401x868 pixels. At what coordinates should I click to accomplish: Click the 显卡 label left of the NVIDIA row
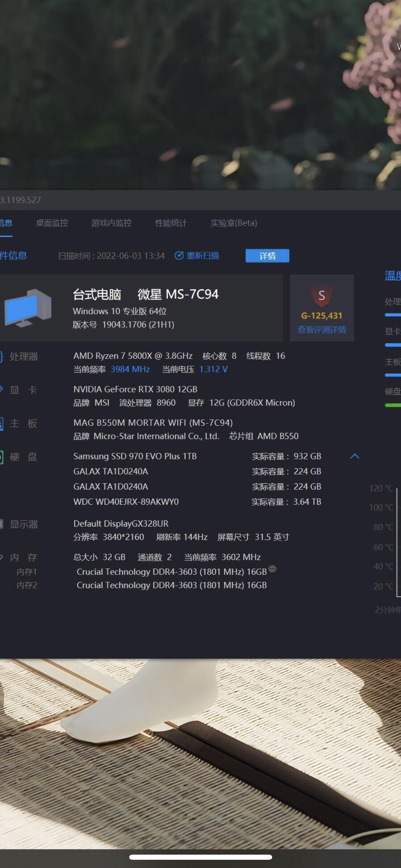pos(23,390)
